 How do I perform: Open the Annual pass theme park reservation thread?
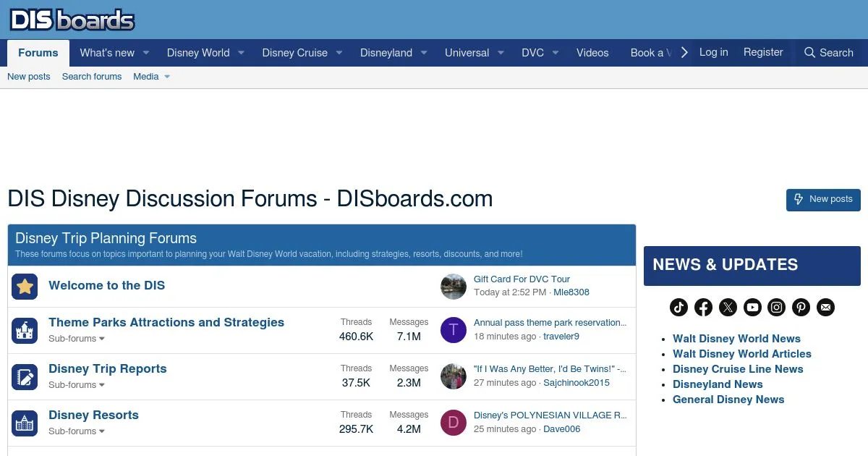pyautogui.click(x=550, y=323)
